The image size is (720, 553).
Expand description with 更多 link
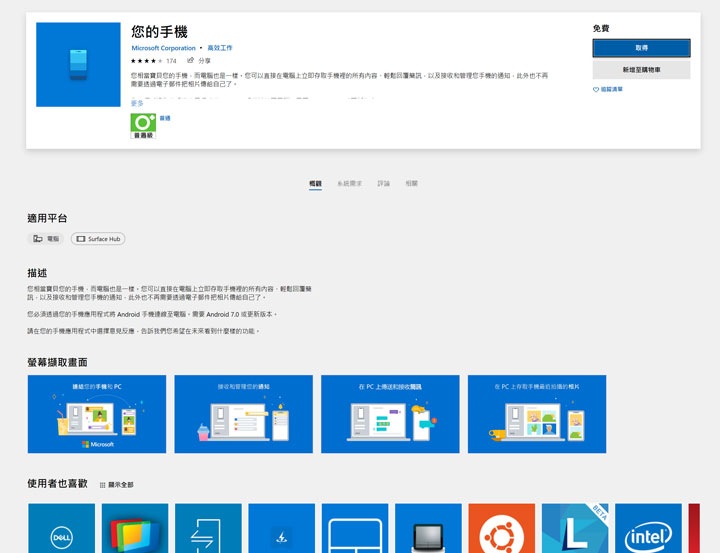tap(137, 103)
